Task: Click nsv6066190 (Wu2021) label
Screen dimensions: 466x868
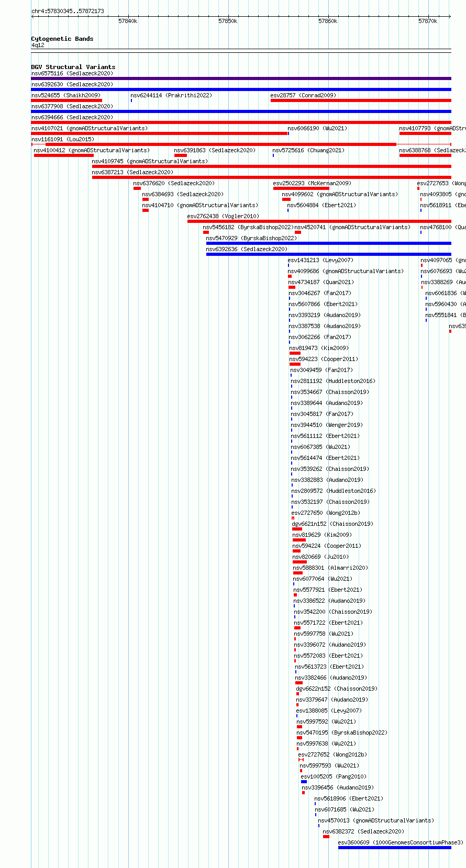Action: coord(317,128)
